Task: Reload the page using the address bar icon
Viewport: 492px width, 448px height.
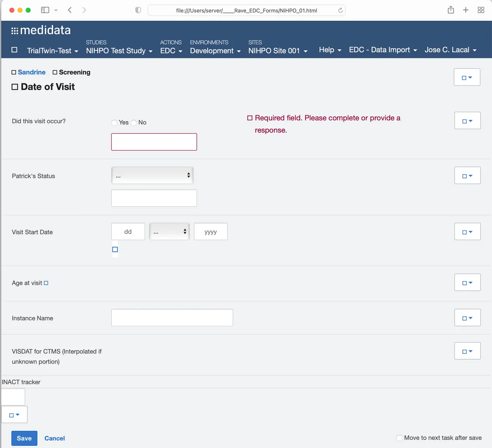Action: (x=340, y=10)
